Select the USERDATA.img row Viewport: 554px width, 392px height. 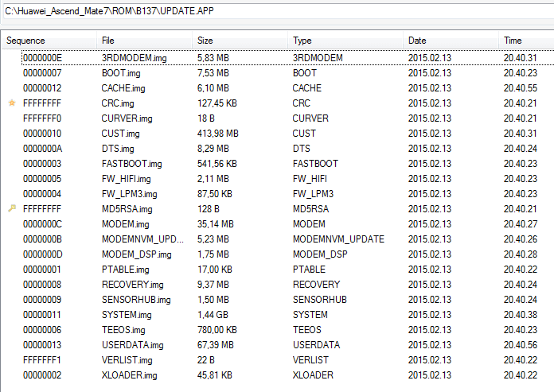point(278,345)
